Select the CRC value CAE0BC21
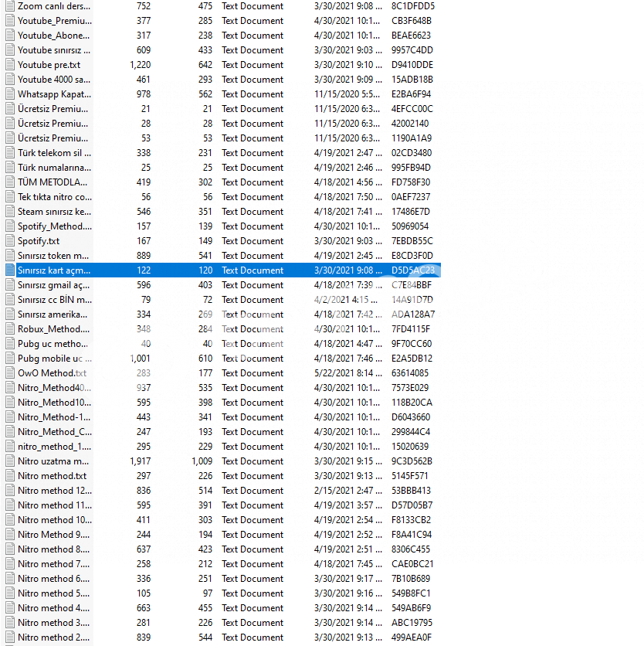Screen dimensions: 644x646 [x=412, y=563]
